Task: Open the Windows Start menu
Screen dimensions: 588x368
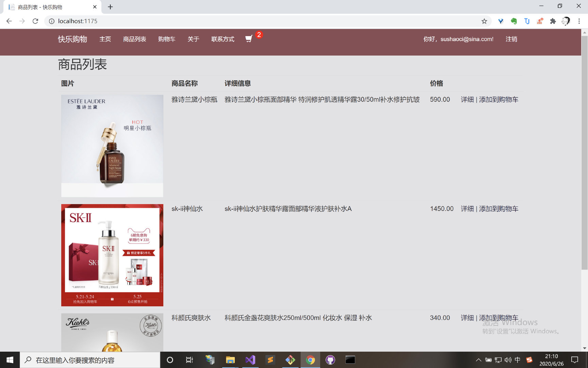Action: point(10,360)
